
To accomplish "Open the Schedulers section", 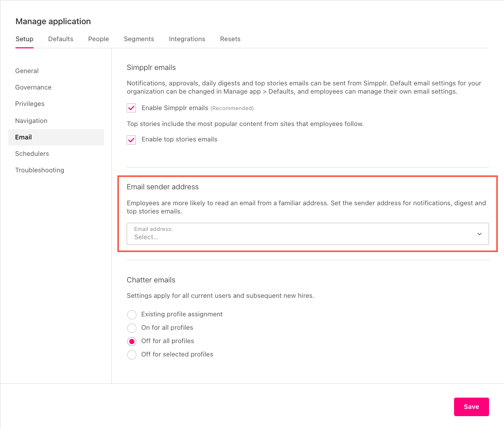I will (x=32, y=153).
